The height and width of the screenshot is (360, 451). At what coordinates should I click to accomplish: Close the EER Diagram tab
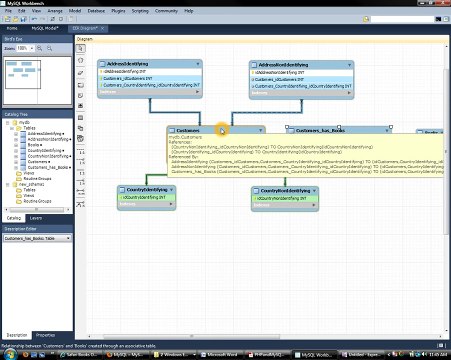point(102,28)
